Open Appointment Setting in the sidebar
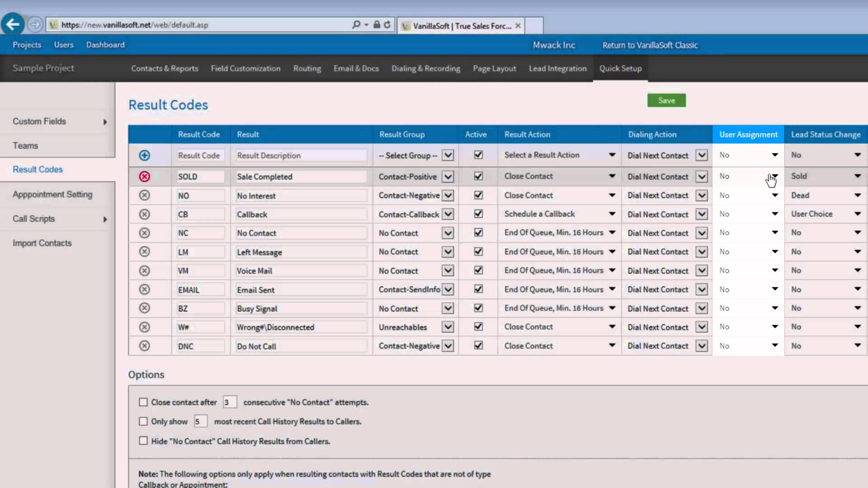868x488 pixels. point(52,194)
